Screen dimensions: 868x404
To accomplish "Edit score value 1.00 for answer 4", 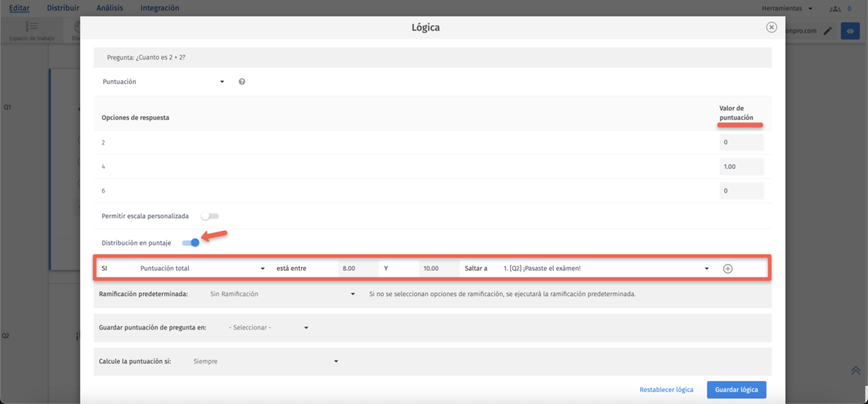I will click(x=741, y=167).
